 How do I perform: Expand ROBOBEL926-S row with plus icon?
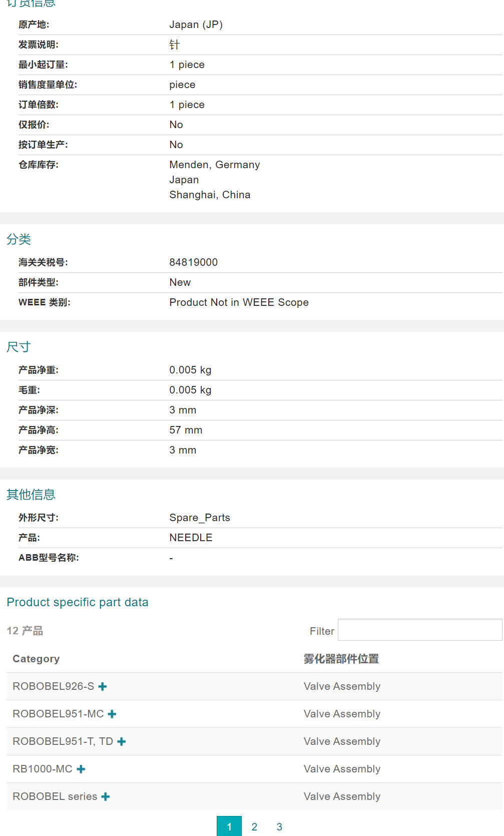click(103, 686)
